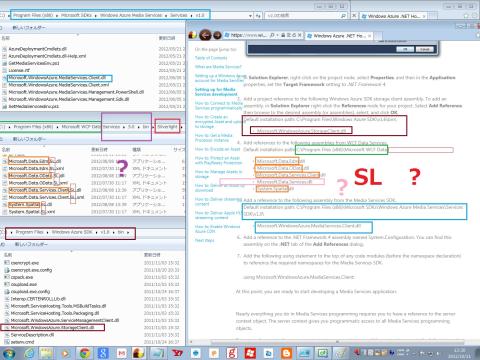Screen dimensions: 480x360
Task: Click the stop icon in the front browser address bar
Action: coord(299,35)
